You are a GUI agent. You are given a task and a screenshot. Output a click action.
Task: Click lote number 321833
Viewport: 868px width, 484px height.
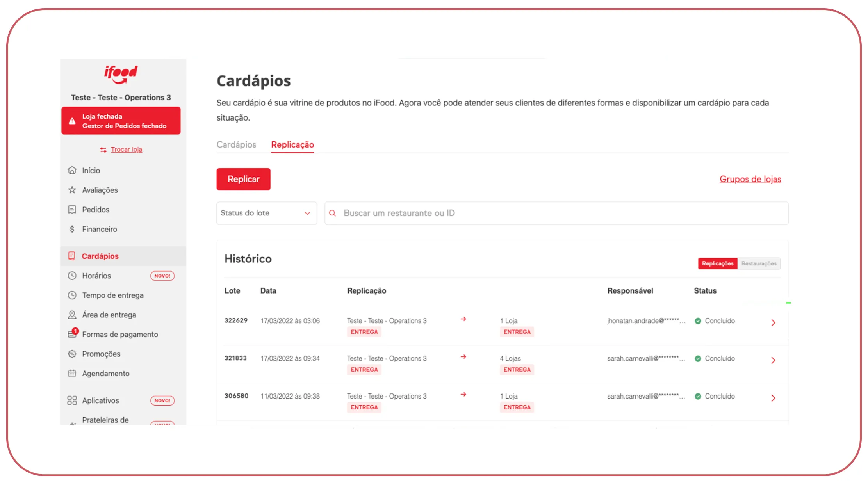(x=235, y=358)
